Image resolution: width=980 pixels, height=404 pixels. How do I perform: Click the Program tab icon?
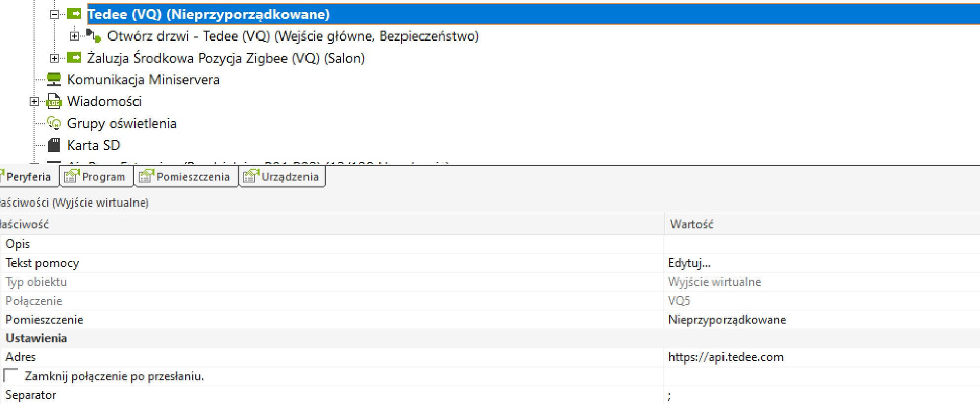[x=72, y=176]
